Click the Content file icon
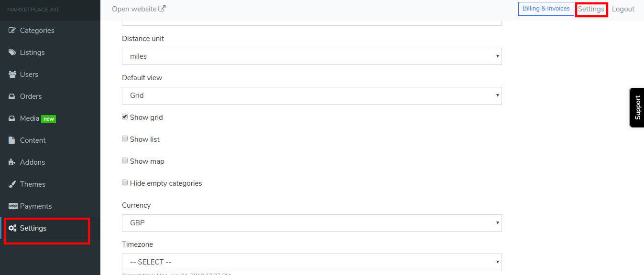The width and height of the screenshot is (644, 275). click(12, 140)
